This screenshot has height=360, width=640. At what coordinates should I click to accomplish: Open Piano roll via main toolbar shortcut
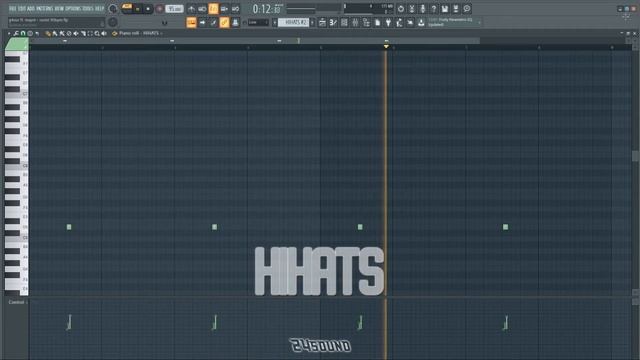(x=333, y=22)
